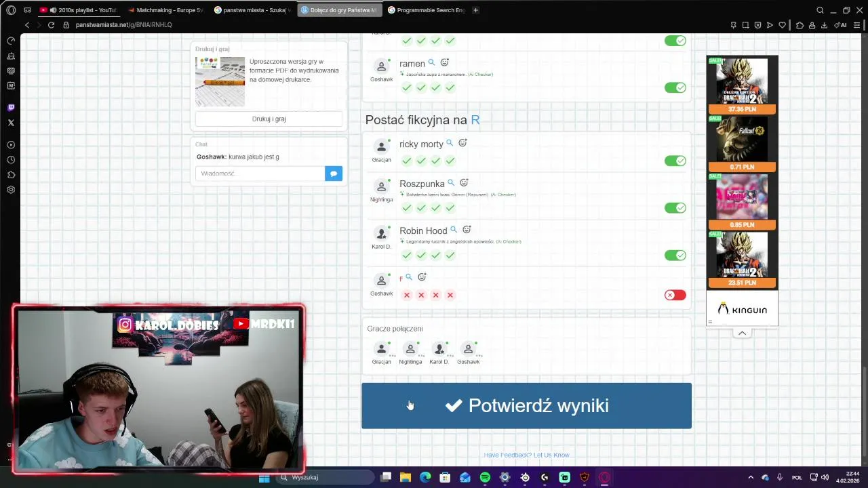The image size is (868, 488).
Task: Click second vote checkmark under Robin Hood
Action: 421,256
